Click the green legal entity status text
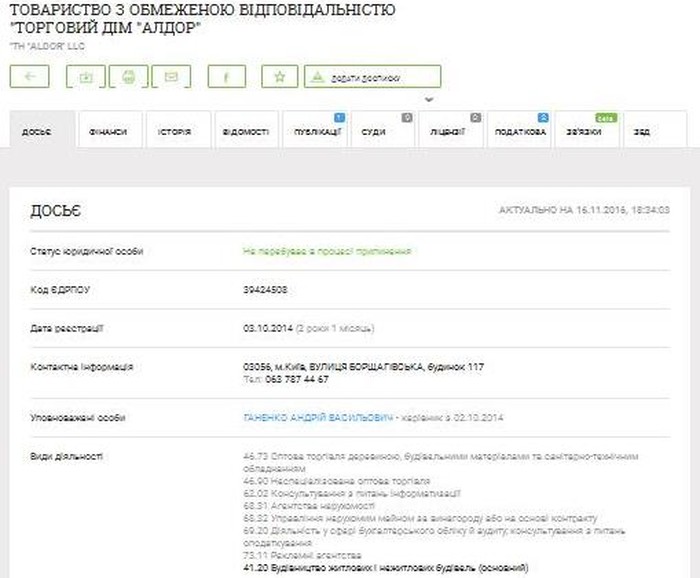Screen dimensions: 700x578 click(x=327, y=251)
